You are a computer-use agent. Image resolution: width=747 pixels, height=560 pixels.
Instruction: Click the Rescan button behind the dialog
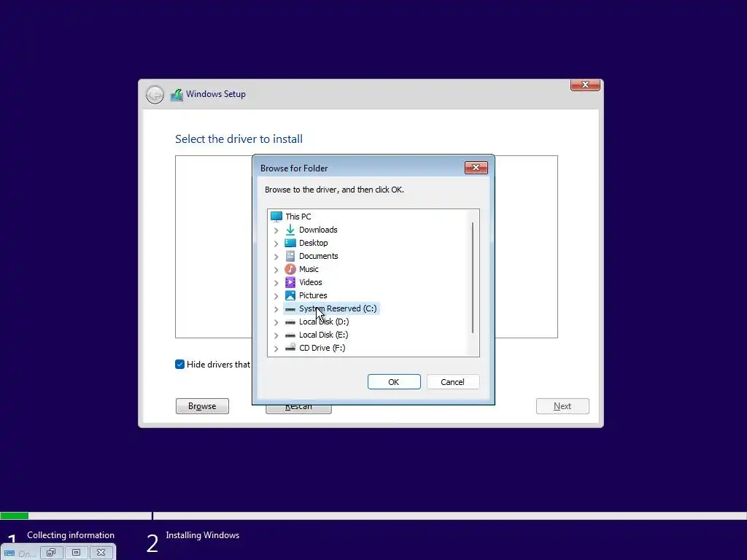point(298,409)
